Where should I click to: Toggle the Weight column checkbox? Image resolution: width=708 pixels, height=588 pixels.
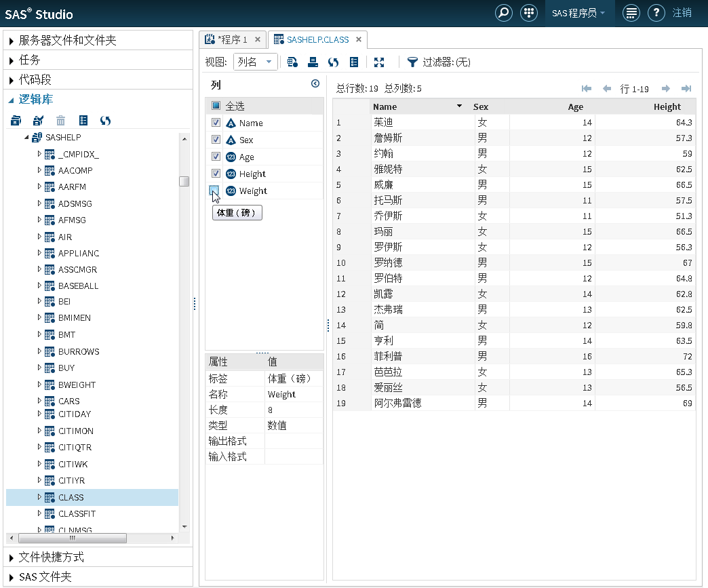pyautogui.click(x=216, y=191)
